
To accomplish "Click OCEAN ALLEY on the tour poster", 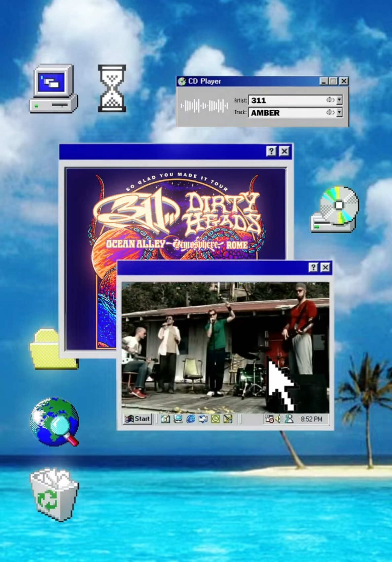I will click(x=135, y=244).
